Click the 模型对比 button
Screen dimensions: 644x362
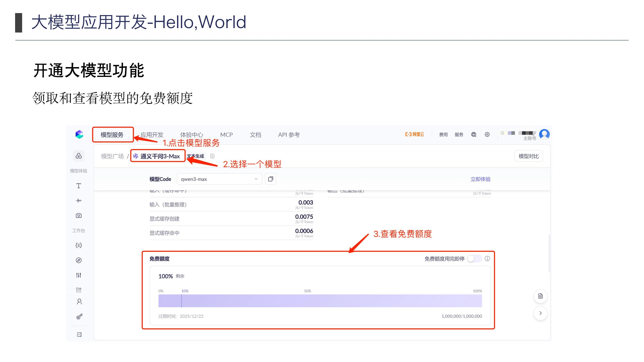coord(529,156)
